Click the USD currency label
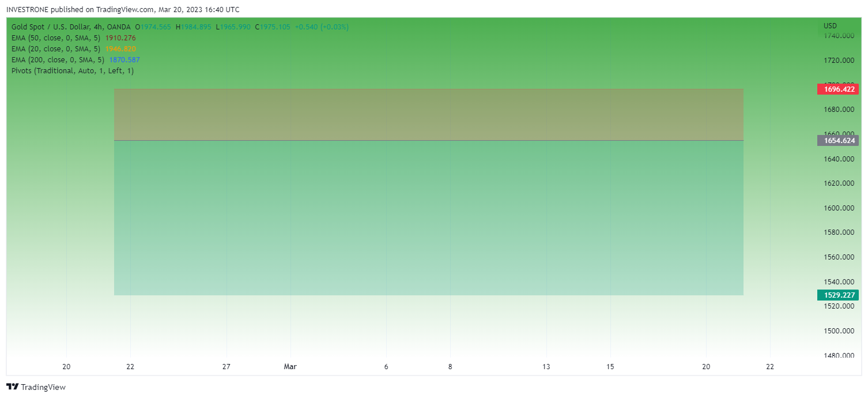 [x=830, y=26]
